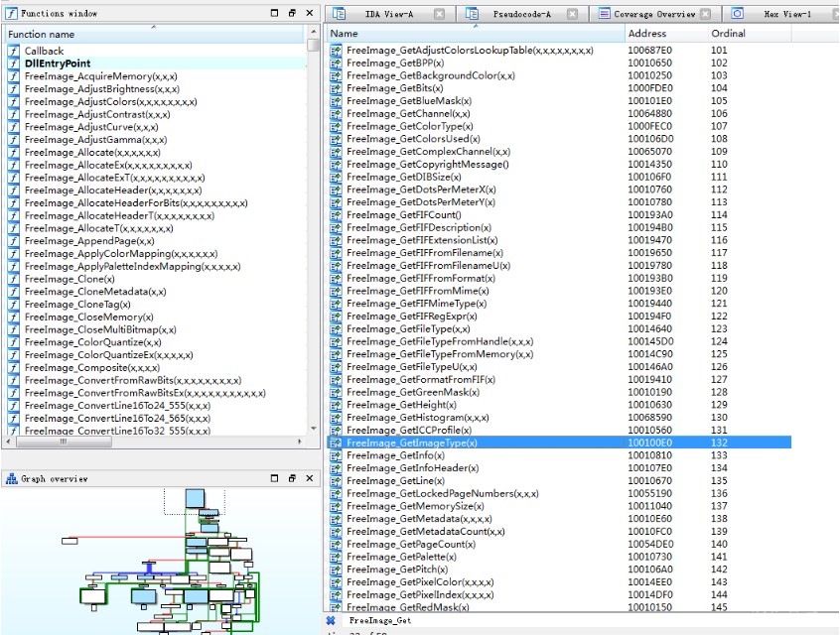Click the export icon beside FreeImage_GetPitch

pos(336,570)
